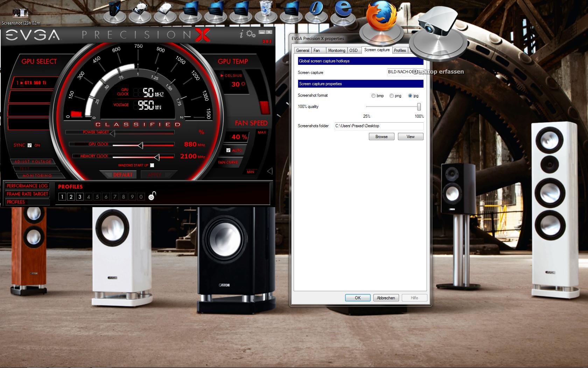Select profile slot 2
The image size is (588, 368).
71,197
